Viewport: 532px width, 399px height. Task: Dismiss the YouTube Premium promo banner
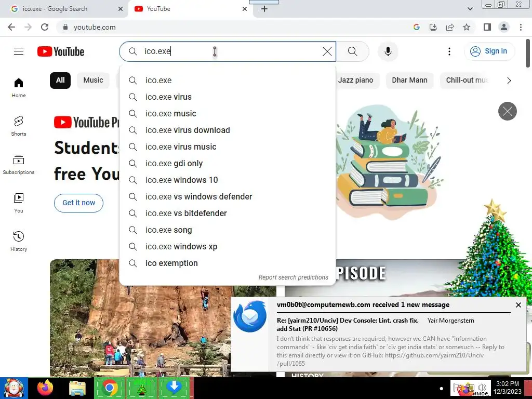[507, 111]
